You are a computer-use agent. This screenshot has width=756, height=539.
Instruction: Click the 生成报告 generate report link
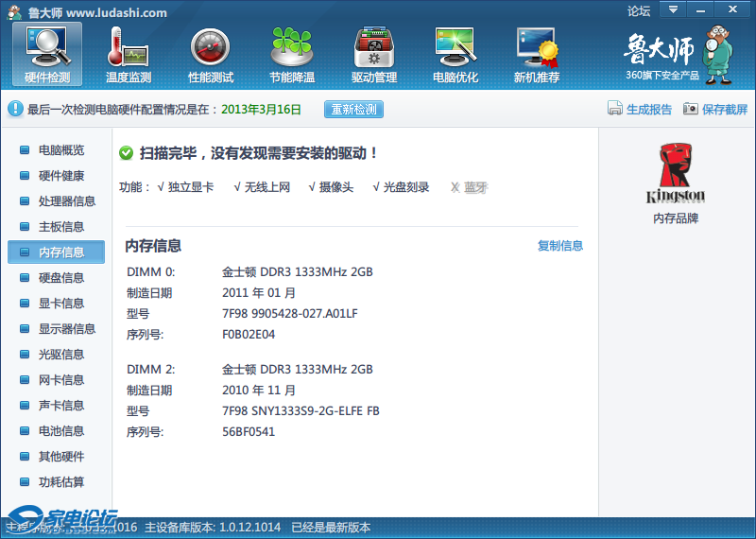pyautogui.click(x=640, y=110)
